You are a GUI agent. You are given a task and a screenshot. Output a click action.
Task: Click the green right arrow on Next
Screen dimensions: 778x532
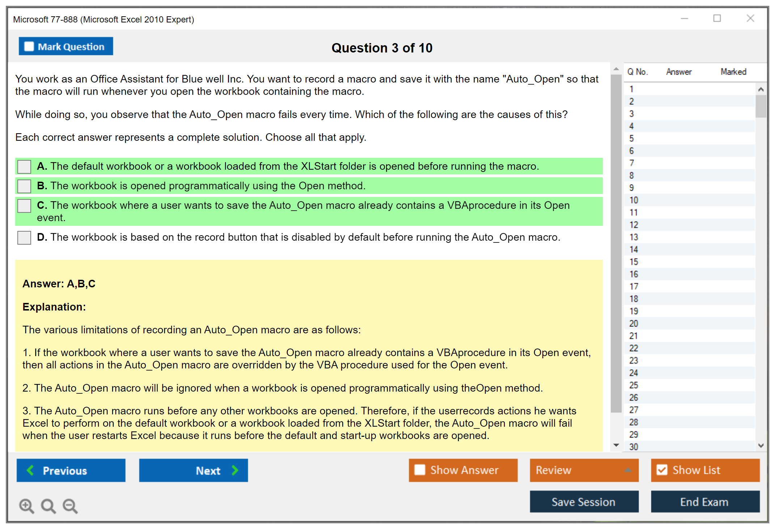coord(235,470)
